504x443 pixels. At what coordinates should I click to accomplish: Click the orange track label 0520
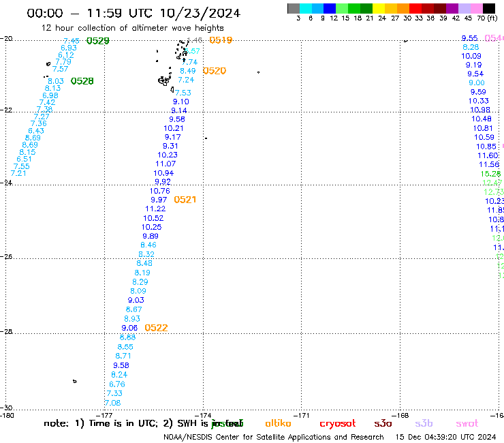point(215,71)
